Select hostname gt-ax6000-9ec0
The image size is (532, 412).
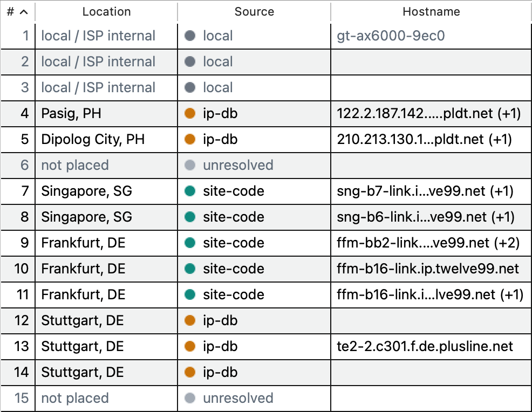pos(391,36)
